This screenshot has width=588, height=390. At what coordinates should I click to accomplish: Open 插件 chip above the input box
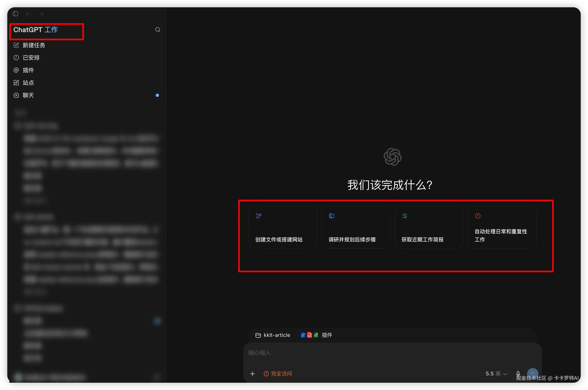tap(316, 335)
